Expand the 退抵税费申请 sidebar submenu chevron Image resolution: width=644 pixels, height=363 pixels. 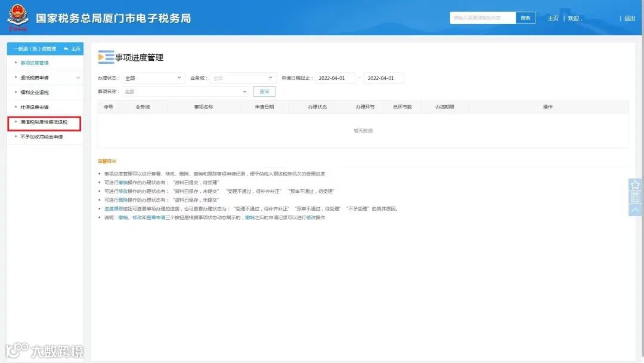pos(78,78)
